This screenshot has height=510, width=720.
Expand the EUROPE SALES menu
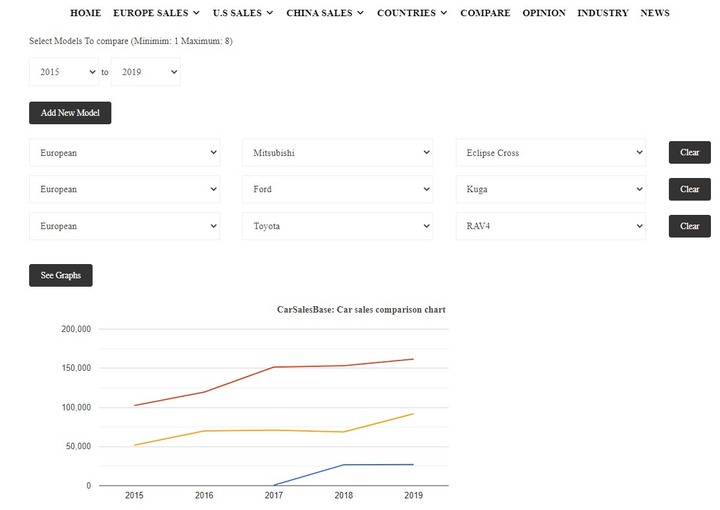tap(156, 13)
